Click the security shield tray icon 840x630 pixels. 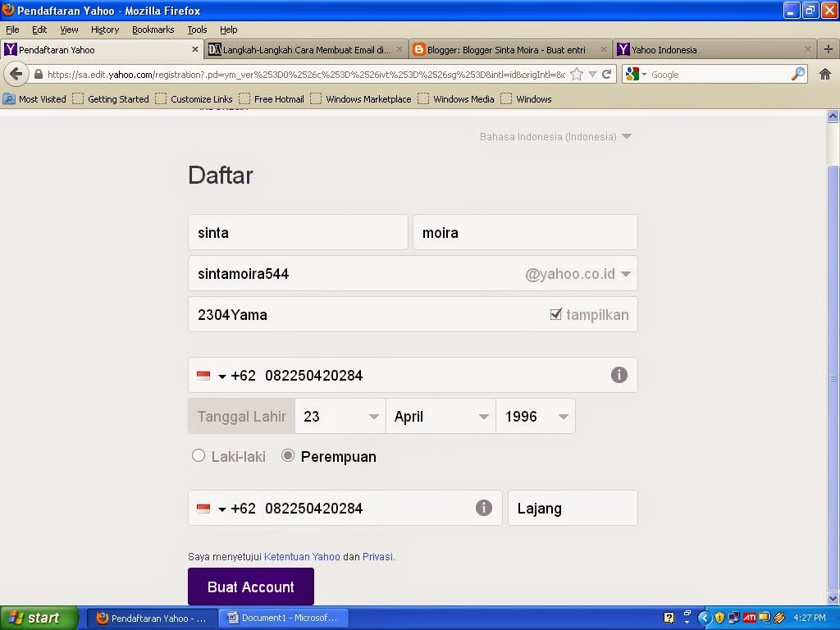(719, 618)
